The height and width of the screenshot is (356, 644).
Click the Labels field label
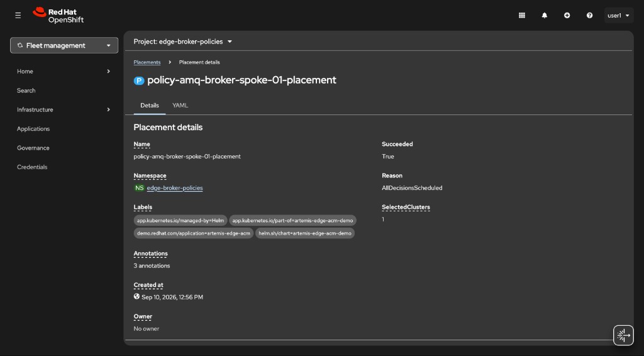143,208
